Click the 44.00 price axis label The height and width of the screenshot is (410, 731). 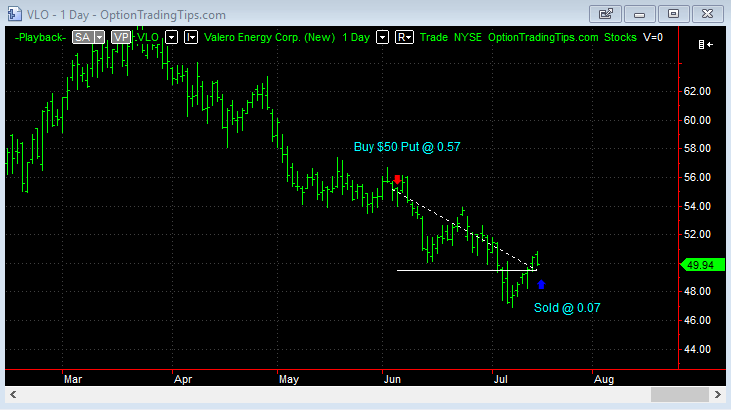[697, 349]
